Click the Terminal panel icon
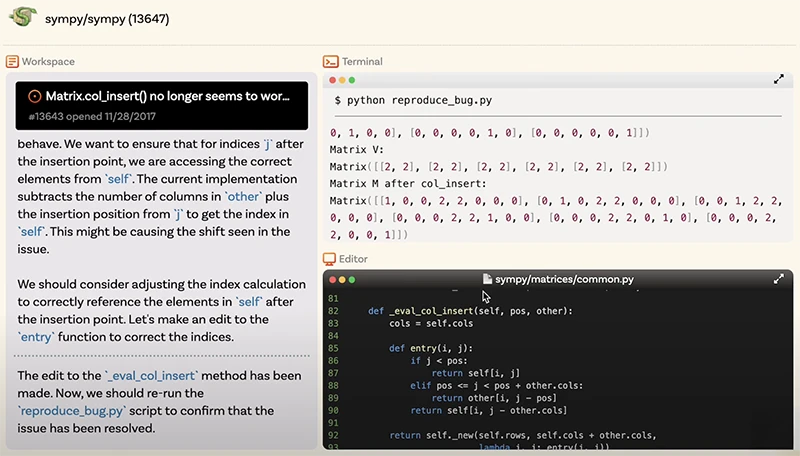800x456 pixels. point(331,62)
